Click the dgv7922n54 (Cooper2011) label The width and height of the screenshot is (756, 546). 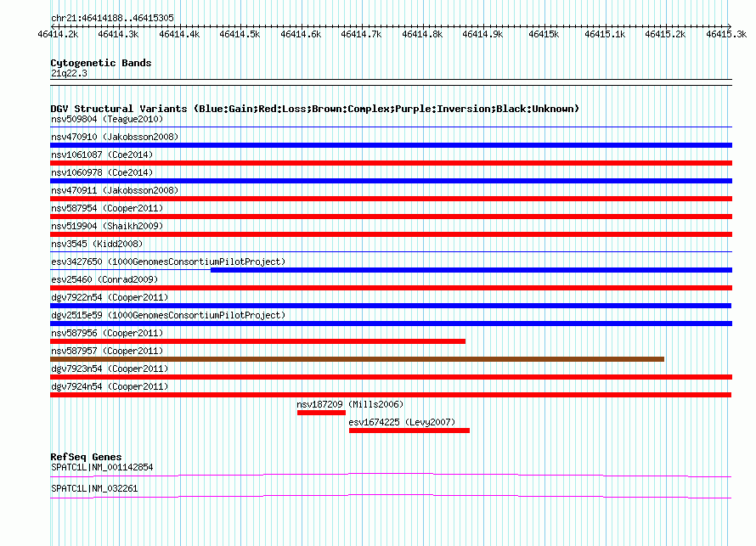(x=110, y=297)
